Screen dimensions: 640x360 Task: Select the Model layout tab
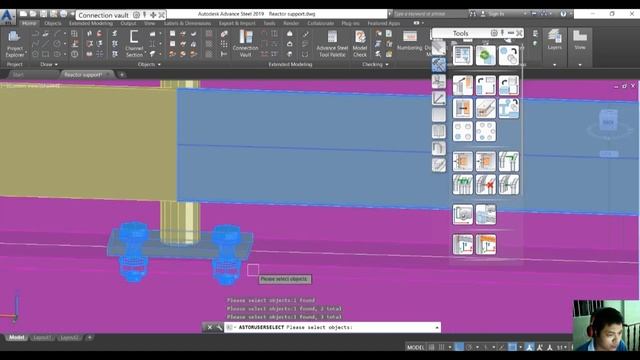(x=17, y=338)
